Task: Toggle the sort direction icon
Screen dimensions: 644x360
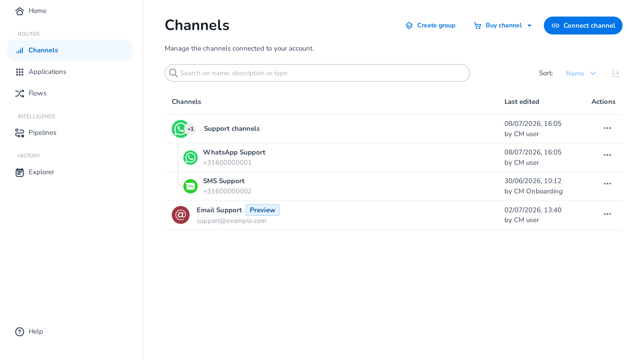Action: [x=615, y=73]
